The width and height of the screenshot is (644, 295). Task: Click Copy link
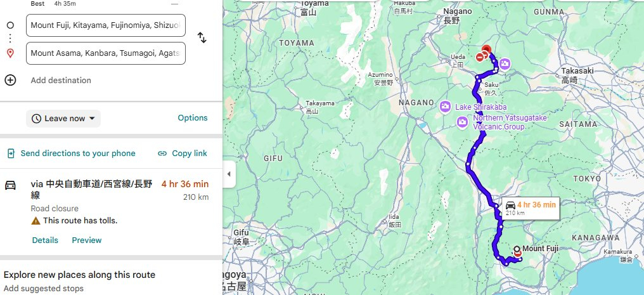point(183,153)
